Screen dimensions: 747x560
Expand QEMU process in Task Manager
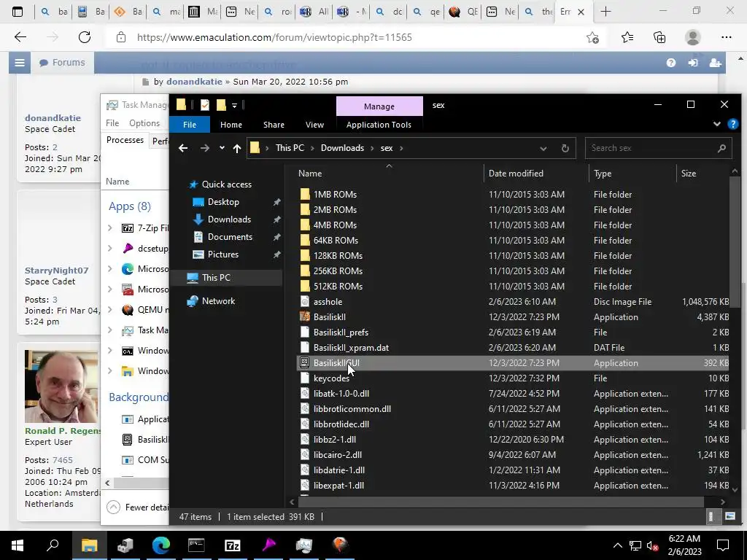click(110, 309)
